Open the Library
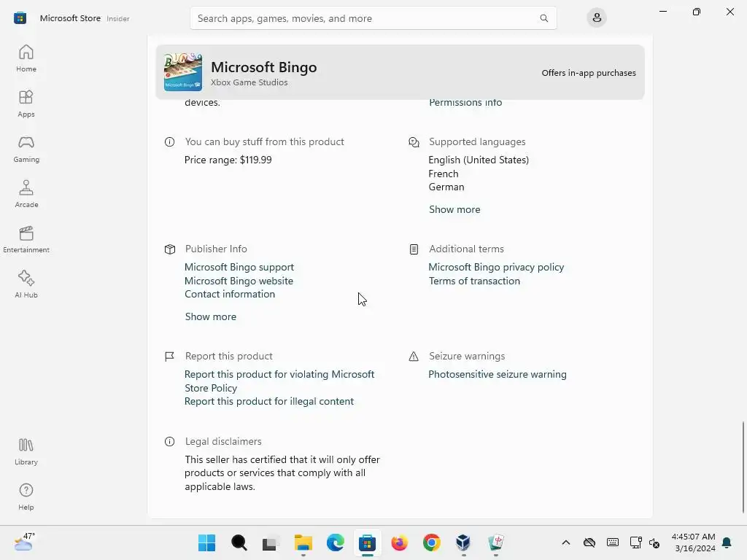Viewport: 747px width, 560px height. click(26, 451)
